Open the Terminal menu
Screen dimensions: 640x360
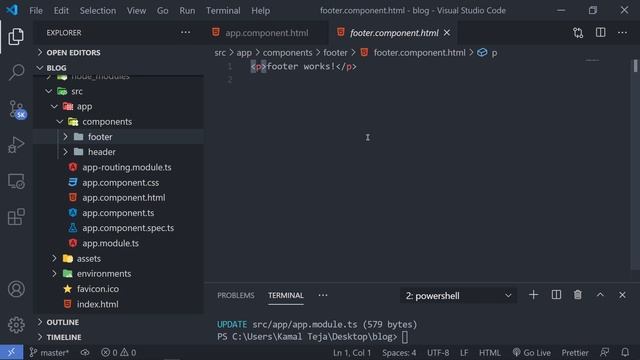(223, 11)
